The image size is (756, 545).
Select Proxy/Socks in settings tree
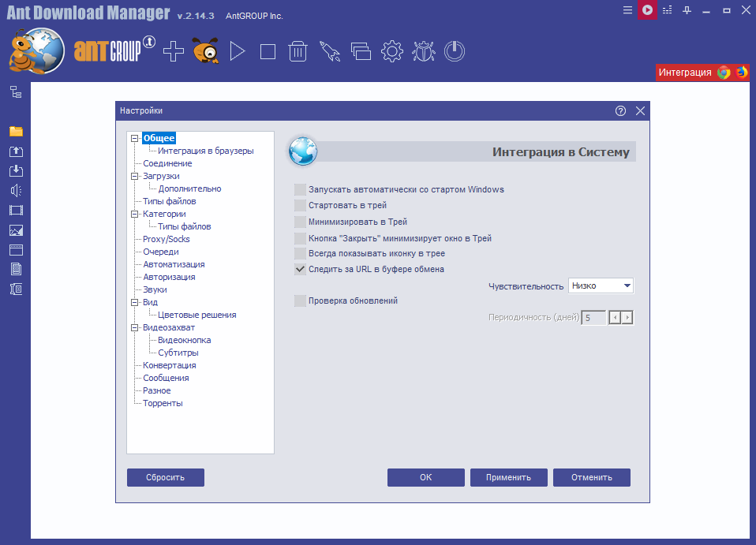click(166, 239)
